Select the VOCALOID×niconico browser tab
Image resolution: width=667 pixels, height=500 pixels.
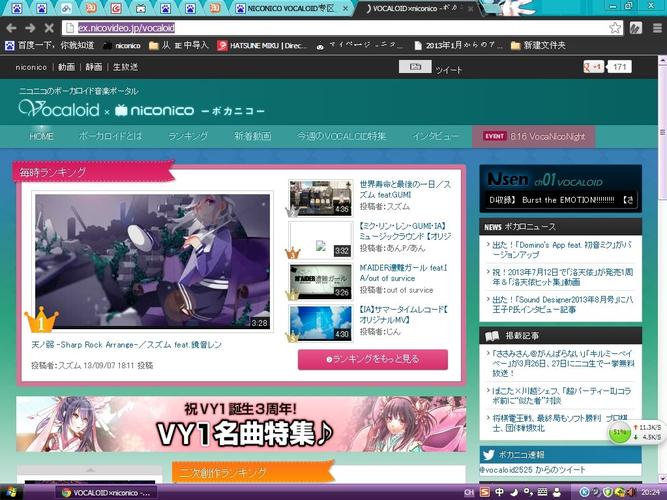click(x=419, y=8)
